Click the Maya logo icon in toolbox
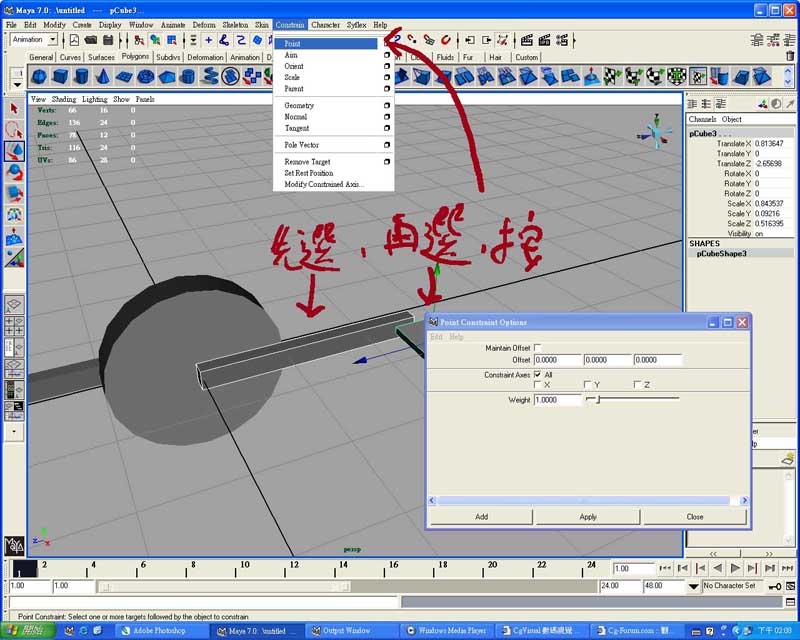800x640 pixels. pyautogui.click(x=14, y=546)
